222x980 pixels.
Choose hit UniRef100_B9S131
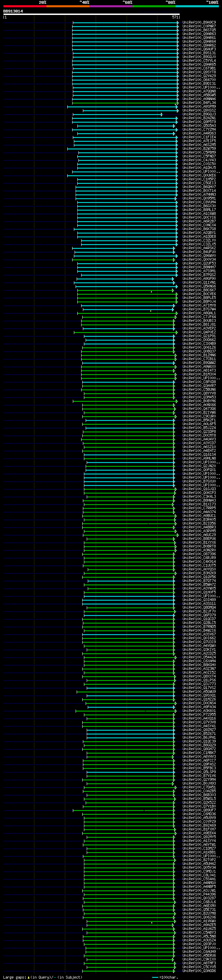click(x=199, y=53)
